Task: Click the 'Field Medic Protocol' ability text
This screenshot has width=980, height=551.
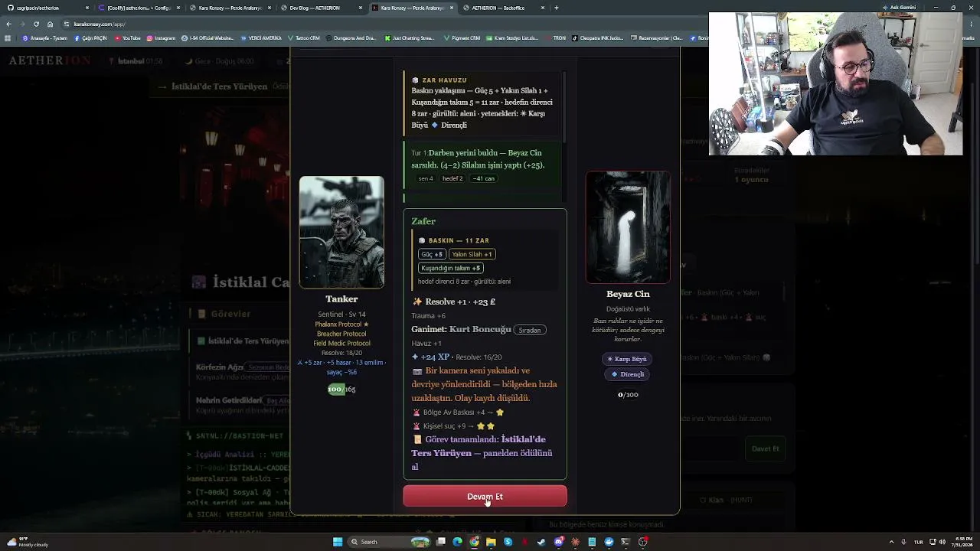Action: pos(341,343)
